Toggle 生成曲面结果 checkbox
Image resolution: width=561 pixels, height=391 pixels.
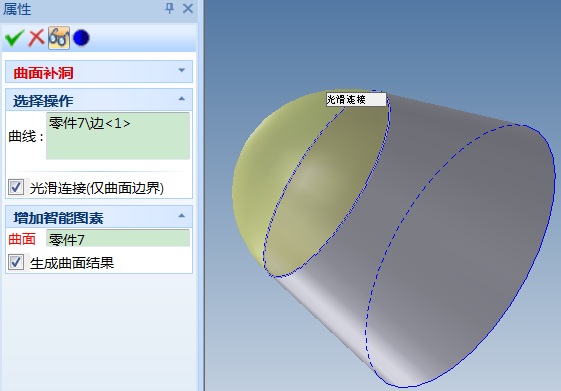point(16,262)
